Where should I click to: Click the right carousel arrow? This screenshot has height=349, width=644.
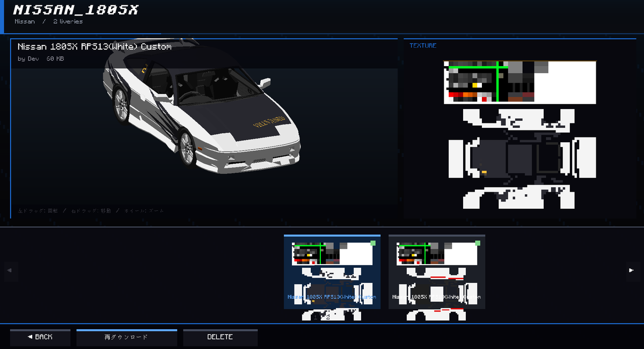(631, 271)
